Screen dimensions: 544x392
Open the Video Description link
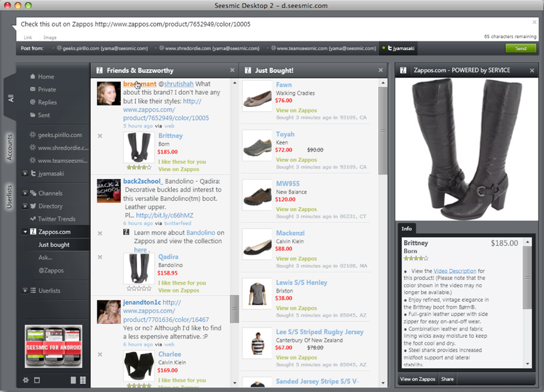[455, 271]
